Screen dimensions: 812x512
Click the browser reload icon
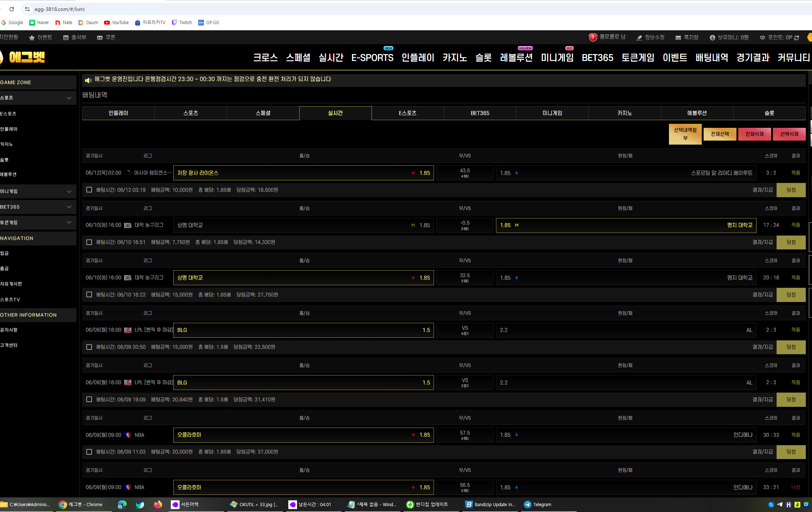tap(12, 9)
